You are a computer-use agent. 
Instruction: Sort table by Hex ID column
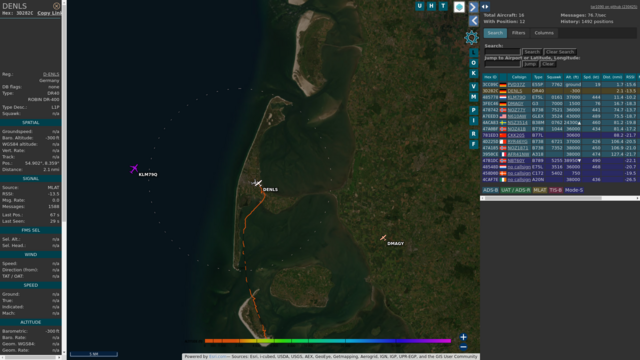pyautogui.click(x=490, y=77)
